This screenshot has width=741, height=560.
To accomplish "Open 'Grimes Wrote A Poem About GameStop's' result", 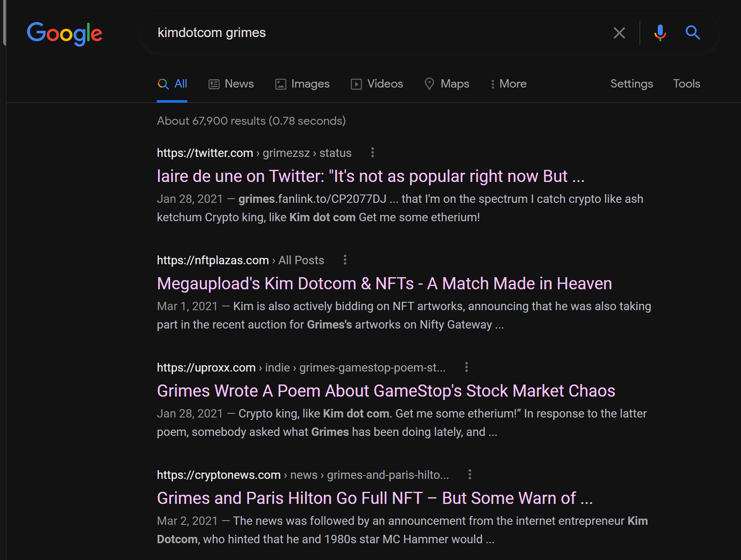I will click(386, 391).
